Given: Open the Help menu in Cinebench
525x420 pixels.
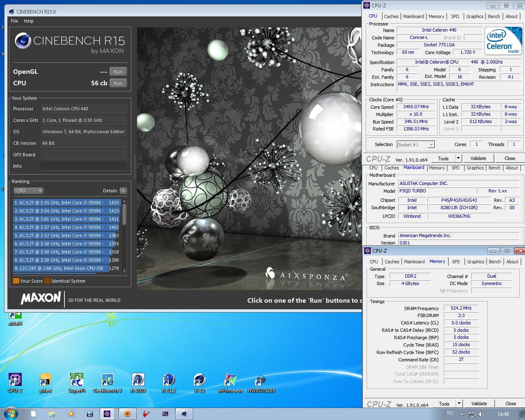Looking at the screenshot, I should 29,21.
